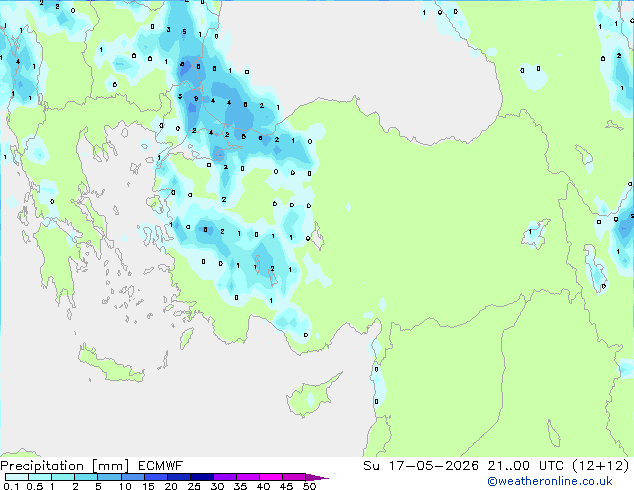Image resolution: width=634 pixels, height=490 pixels.
Task: Click the '21..00 UTC' time text
Action: tap(525, 466)
